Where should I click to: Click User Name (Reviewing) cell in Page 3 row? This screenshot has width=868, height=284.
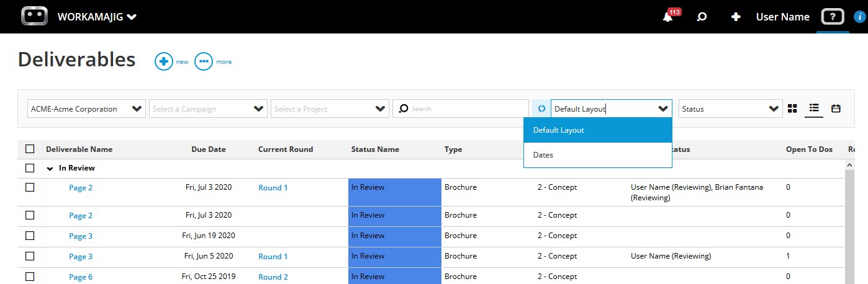pyautogui.click(x=671, y=256)
